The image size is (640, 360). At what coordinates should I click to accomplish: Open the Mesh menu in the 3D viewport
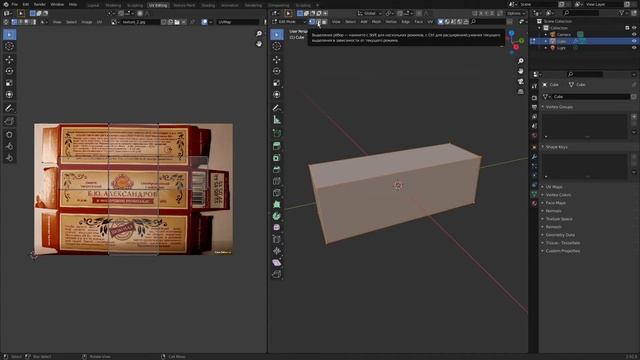tap(376, 22)
